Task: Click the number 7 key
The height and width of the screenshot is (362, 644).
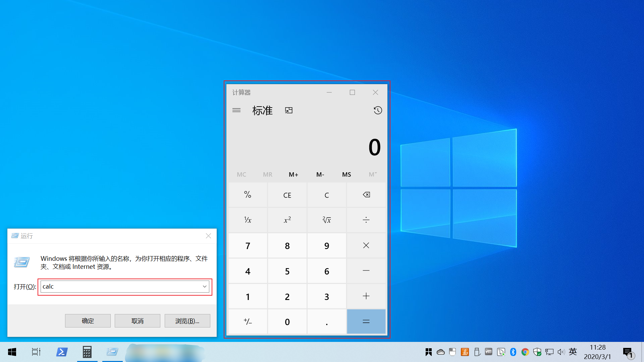Action: [248, 246]
